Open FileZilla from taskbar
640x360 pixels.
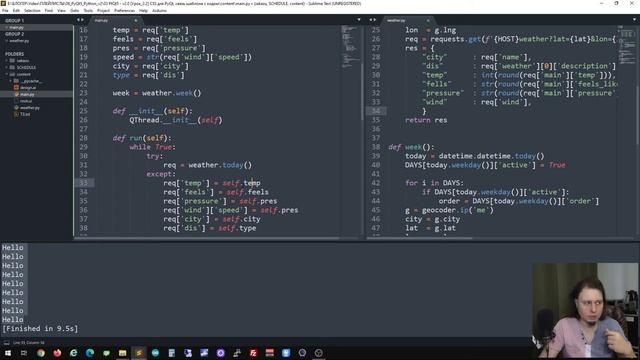(253, 353)
